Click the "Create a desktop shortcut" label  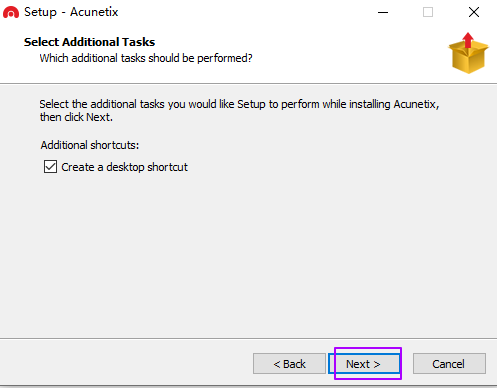(124, 167)
